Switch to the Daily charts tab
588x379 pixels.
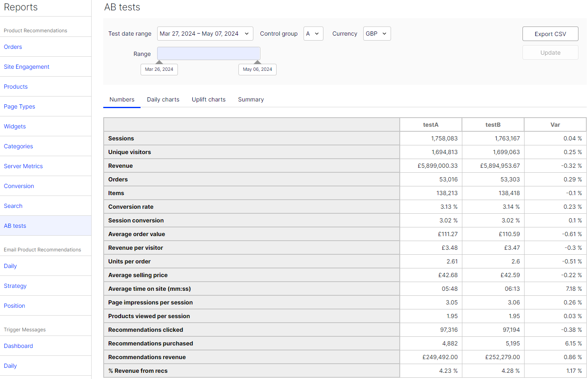163,99
